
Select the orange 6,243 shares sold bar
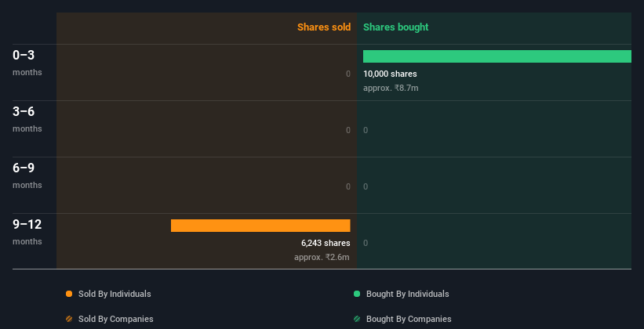point(260,226)
